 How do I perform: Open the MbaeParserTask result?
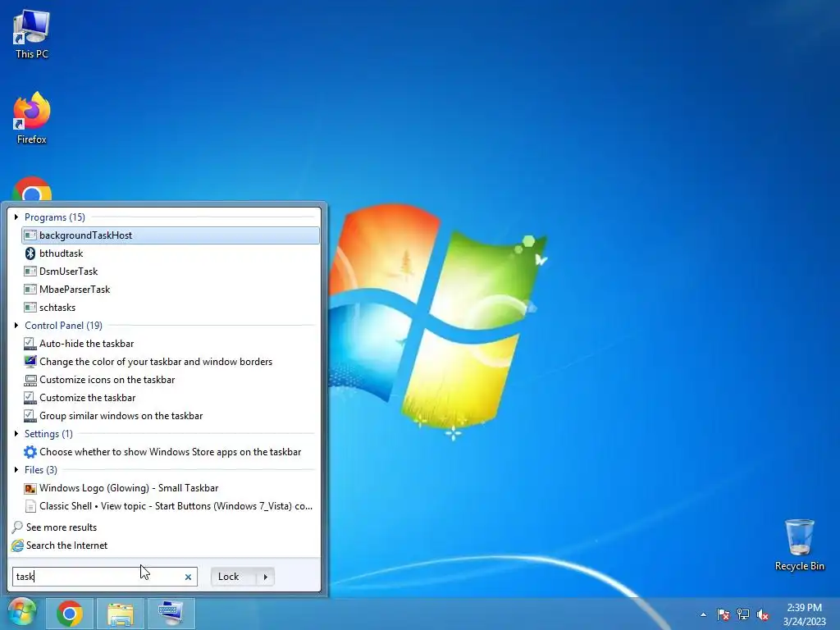coord(171,290)
